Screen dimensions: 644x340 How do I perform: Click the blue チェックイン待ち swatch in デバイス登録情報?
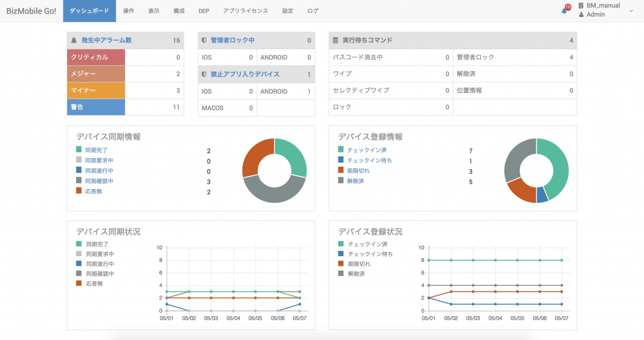[341, 160]
